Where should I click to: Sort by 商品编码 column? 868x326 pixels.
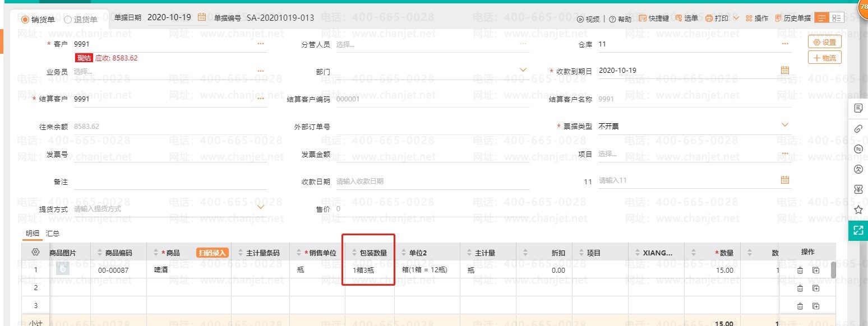[101, 253]
